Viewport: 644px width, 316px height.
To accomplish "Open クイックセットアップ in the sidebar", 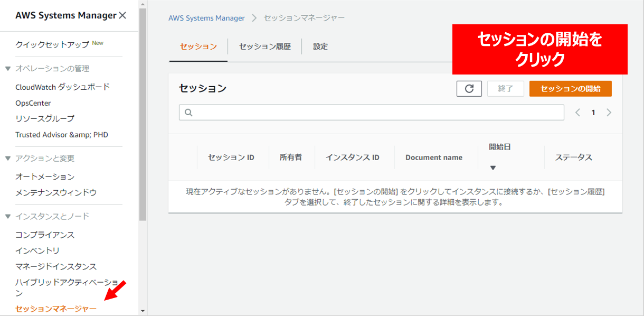I will (x=52, y=45).
